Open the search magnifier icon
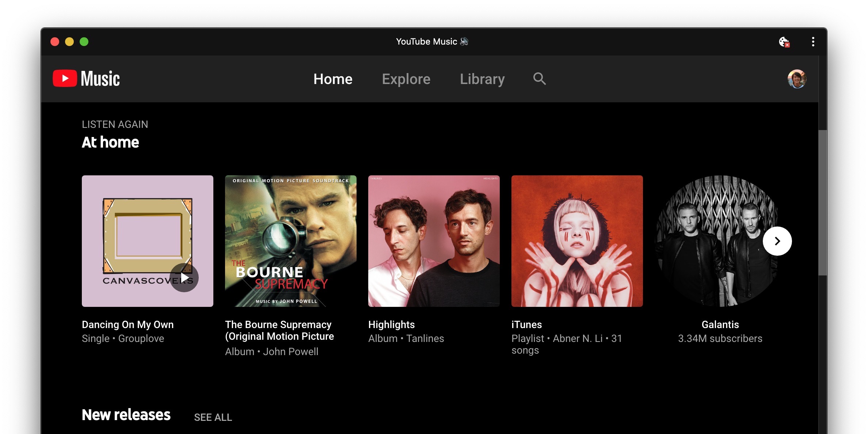Screen dimensions: 868x434 pos(539,79)
